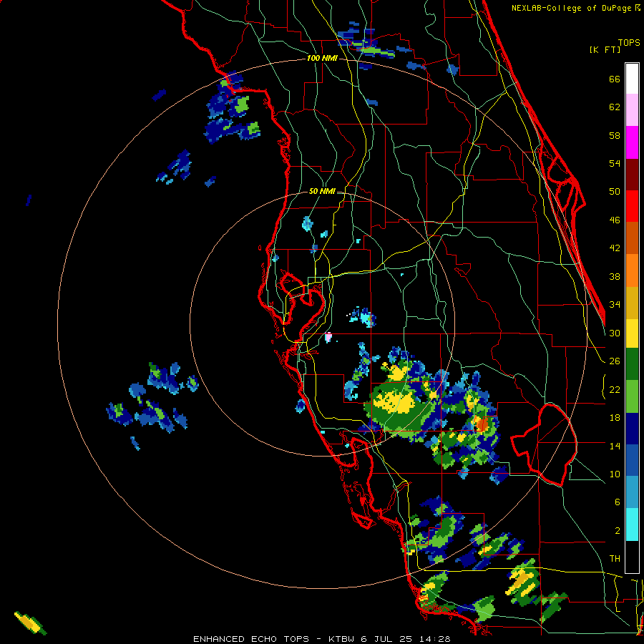Click the bright red legend swatch
Image resolution: width=644 pixels, height=644 pixels.
click(x=632, y=206)
